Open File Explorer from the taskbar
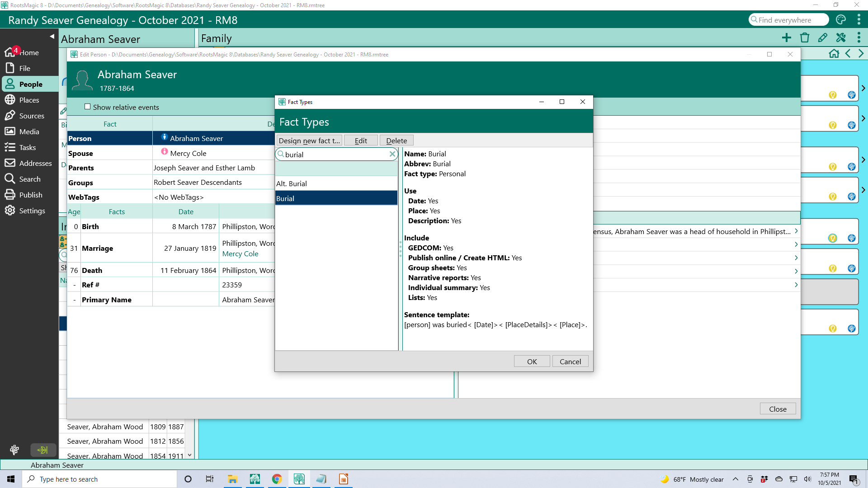 [232, 479]
